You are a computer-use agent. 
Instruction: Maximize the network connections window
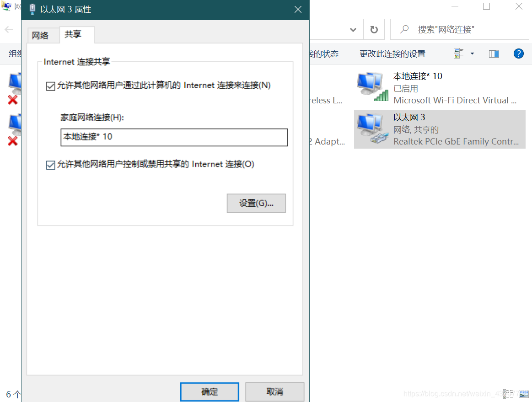486,6
